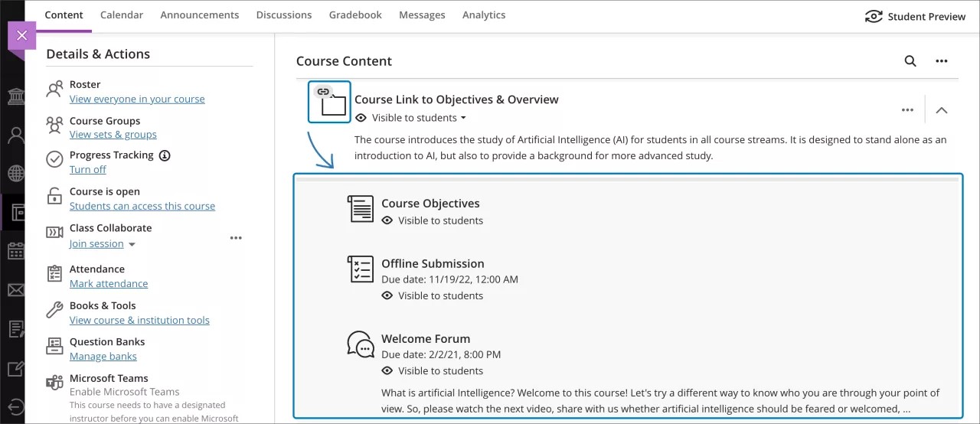This screenshot has width=980, height=424.
Task: Collapse the Course Link folder chevron
Action: (x=942, y=110)
